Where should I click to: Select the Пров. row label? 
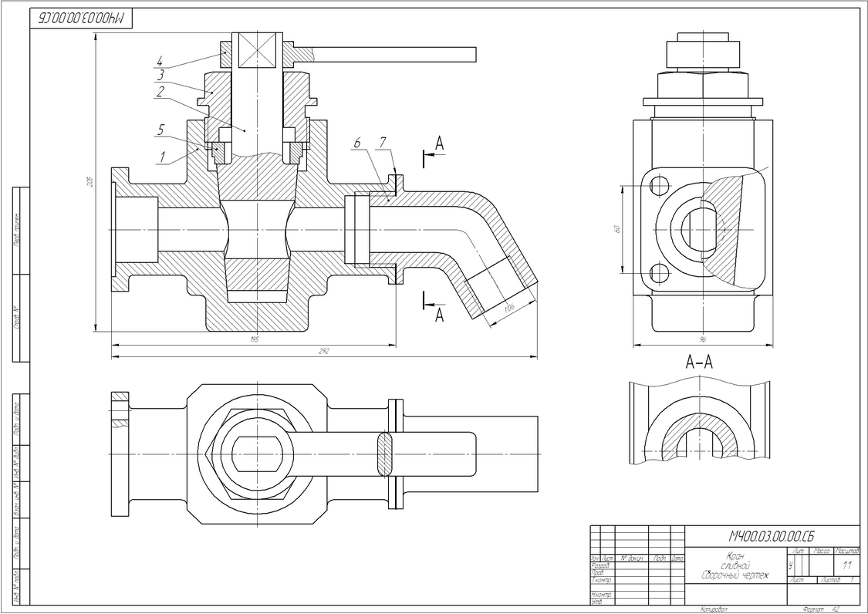coord(598,573)
